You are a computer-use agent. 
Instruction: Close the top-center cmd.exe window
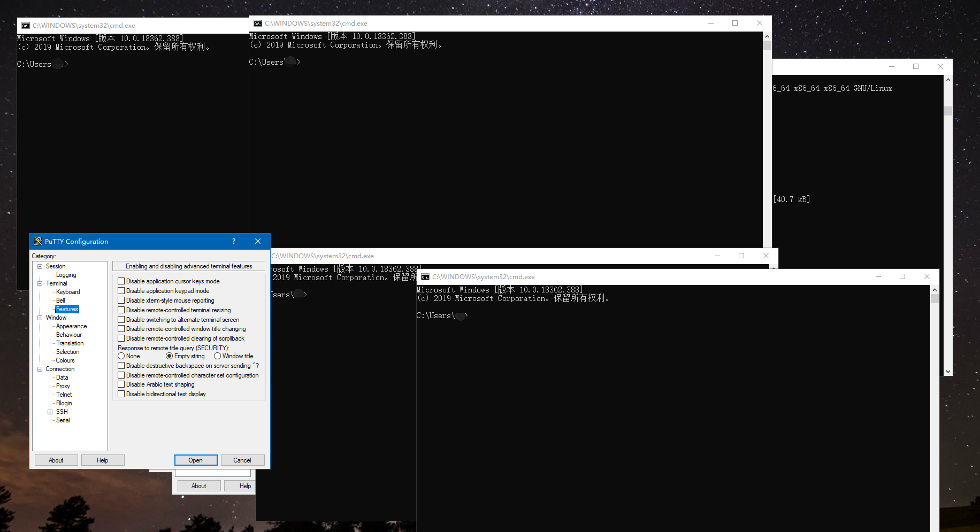coord(760,23)
